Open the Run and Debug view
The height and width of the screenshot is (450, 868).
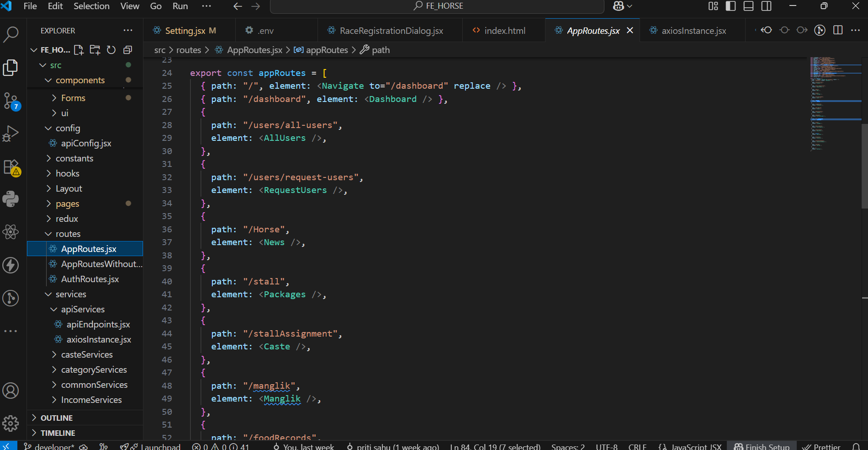click(x=11, y=134)
